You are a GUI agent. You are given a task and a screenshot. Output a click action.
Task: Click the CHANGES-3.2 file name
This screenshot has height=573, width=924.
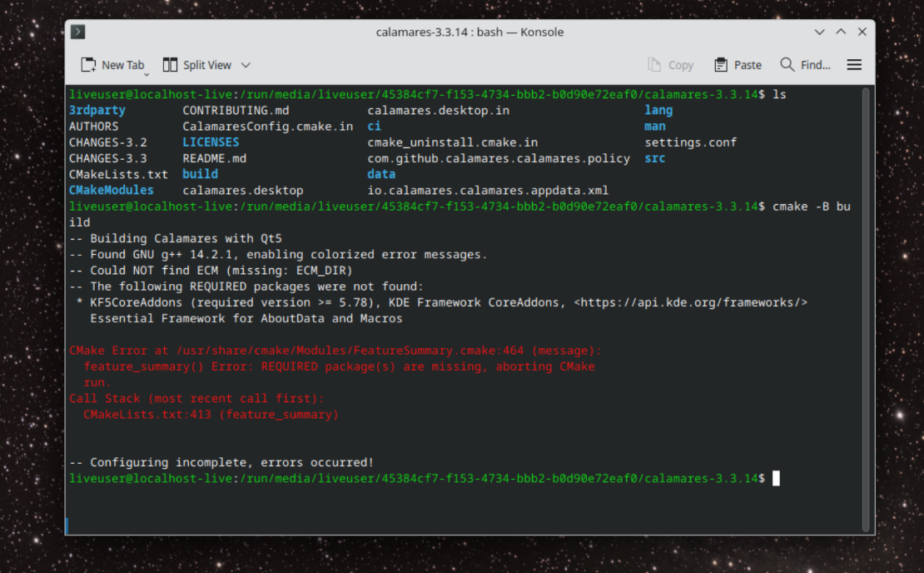click(x=108, y=142)
